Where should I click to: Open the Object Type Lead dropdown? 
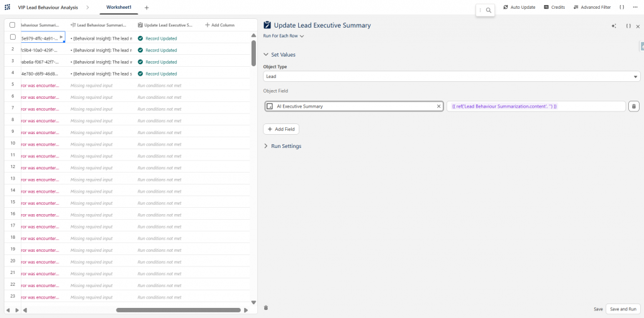click(452, 77)
